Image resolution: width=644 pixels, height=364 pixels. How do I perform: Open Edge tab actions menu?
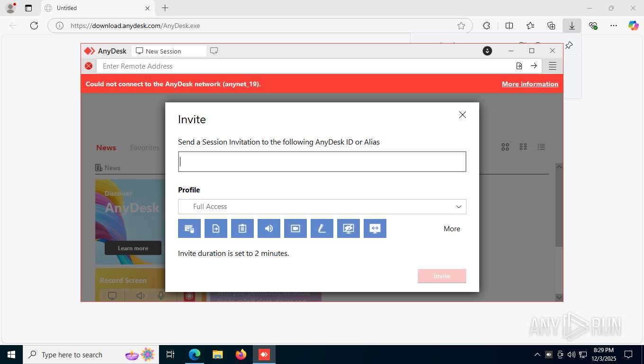(x=28, y=8)
